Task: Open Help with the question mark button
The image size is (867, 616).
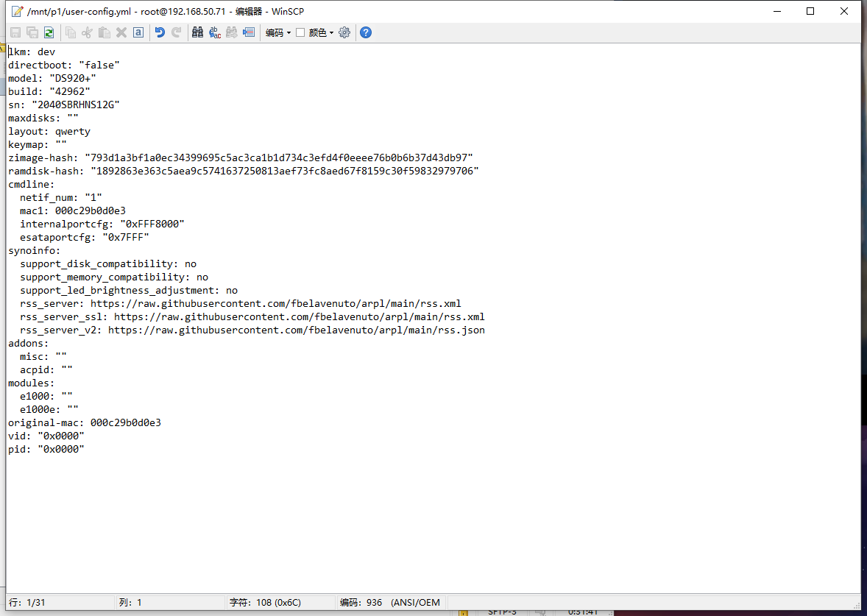Action: click(x=365, y=32)
